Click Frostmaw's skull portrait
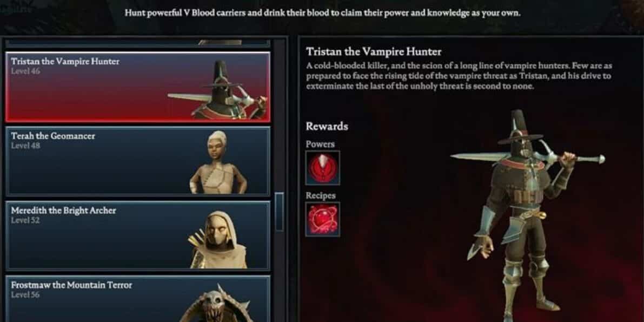Image resolution: width=644 pixels, height=322 pixels. coord(216,303)
